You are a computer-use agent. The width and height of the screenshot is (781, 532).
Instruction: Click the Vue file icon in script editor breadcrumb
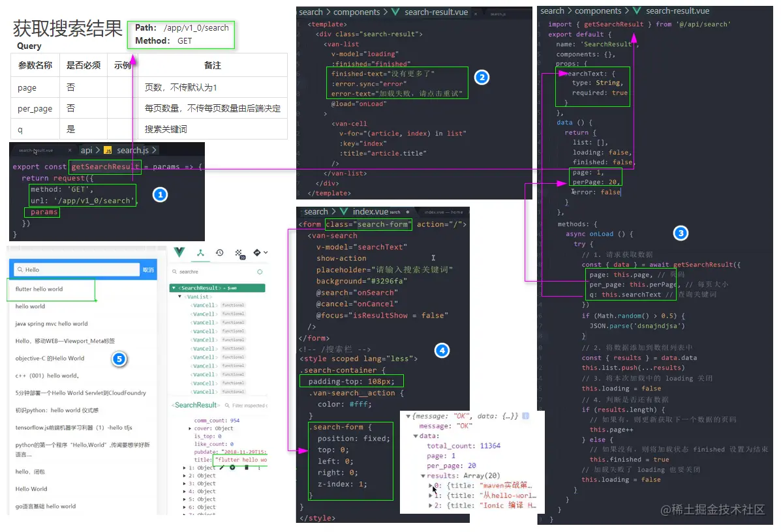(637, 10)
